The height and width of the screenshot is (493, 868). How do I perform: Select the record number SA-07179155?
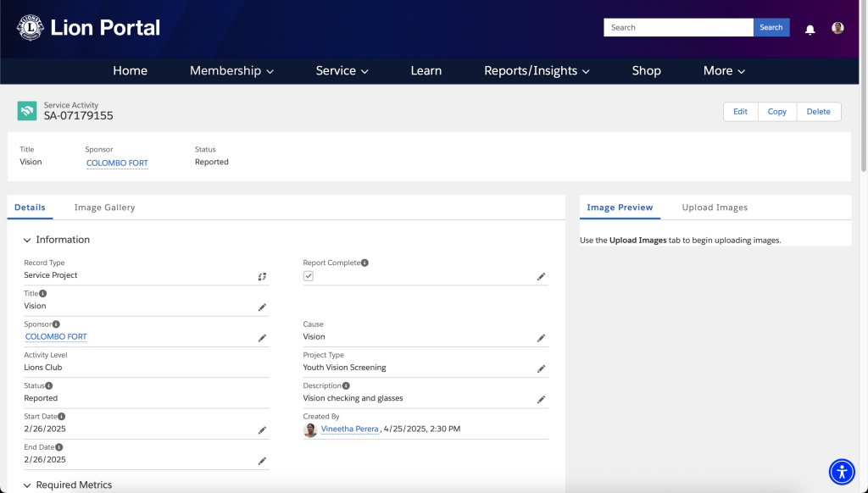(79, 116)
